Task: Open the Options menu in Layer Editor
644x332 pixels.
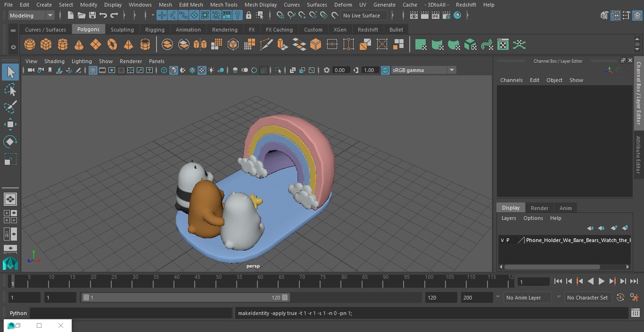Action: click(x=533, y=218)
